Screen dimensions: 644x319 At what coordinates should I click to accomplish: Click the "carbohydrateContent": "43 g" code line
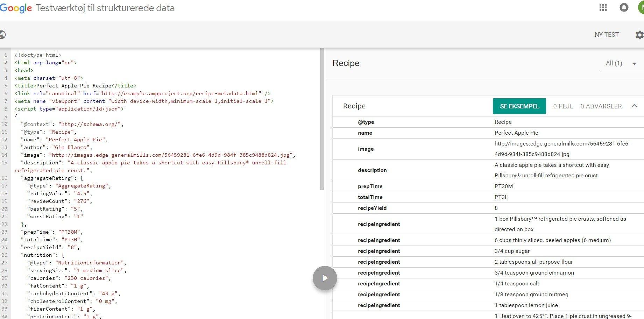coord(73,293)
